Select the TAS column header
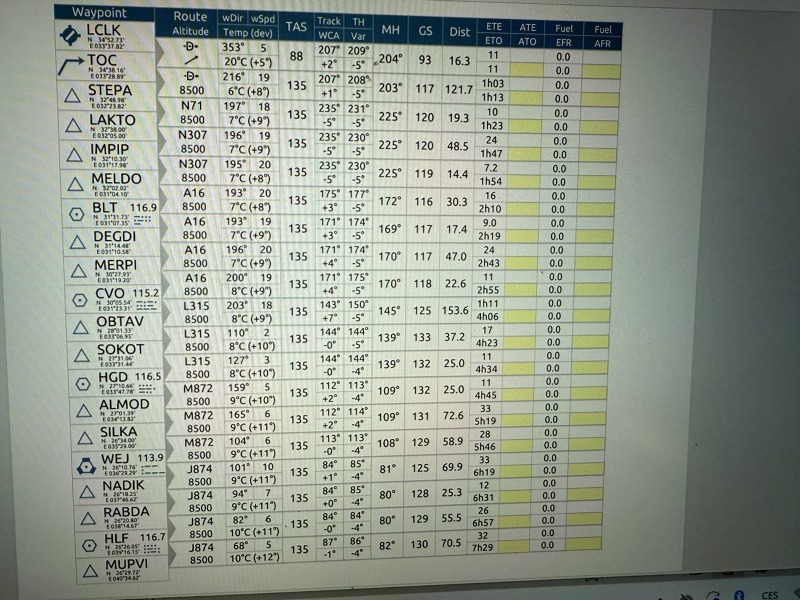800x600 pixels. click(x=296, y=26)
